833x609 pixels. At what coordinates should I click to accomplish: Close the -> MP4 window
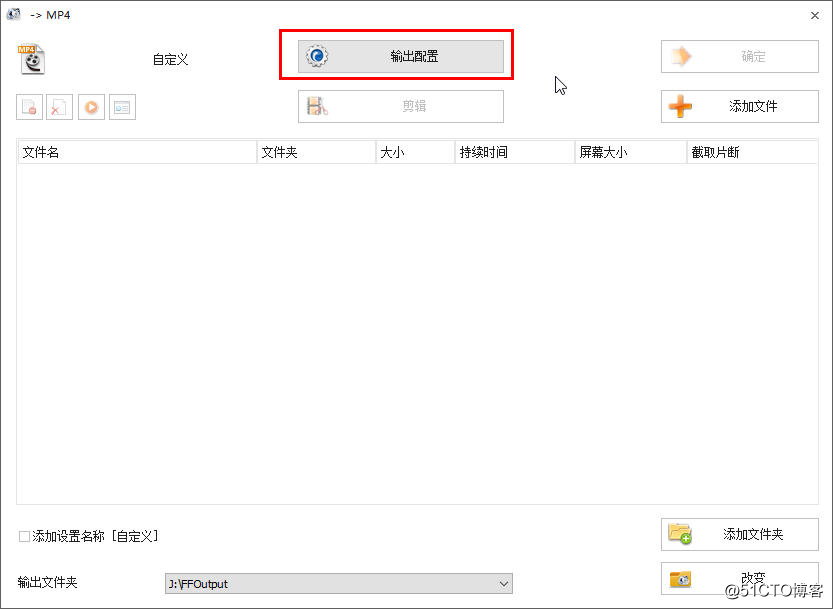[814, 15]
